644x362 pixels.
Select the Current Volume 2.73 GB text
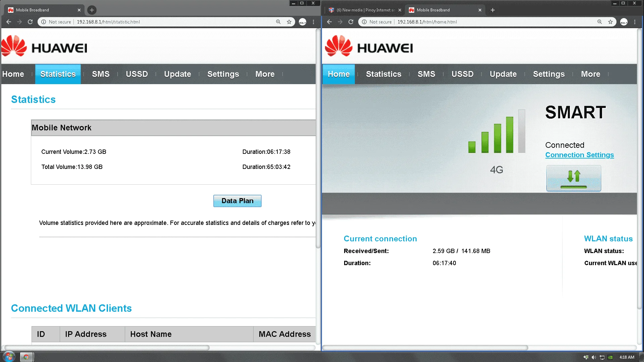[x=74, y=152]
